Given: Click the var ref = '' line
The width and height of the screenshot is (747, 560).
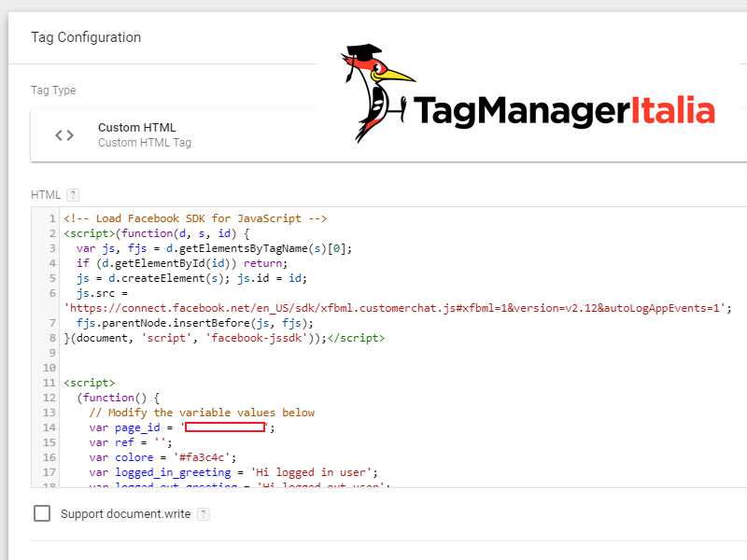Looking at the screenshot, I should [131, 442].
